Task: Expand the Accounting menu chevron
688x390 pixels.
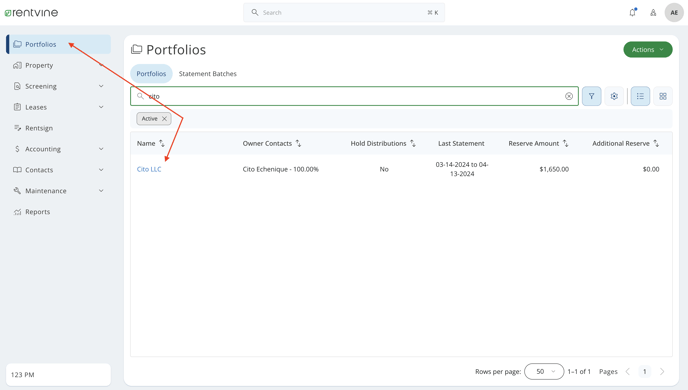Action: point(101,149)
